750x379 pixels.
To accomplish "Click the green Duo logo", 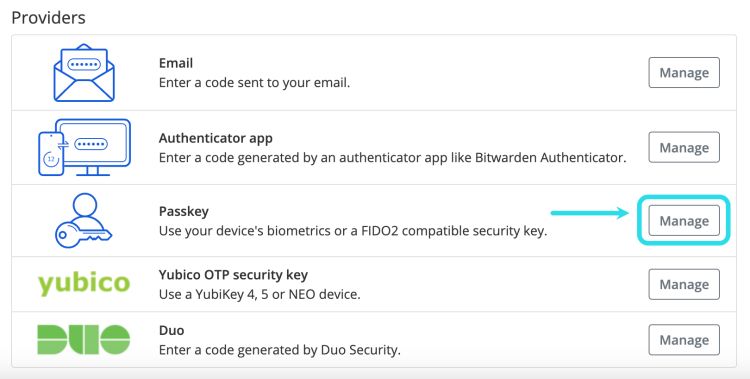I will (x=84, y=339).
